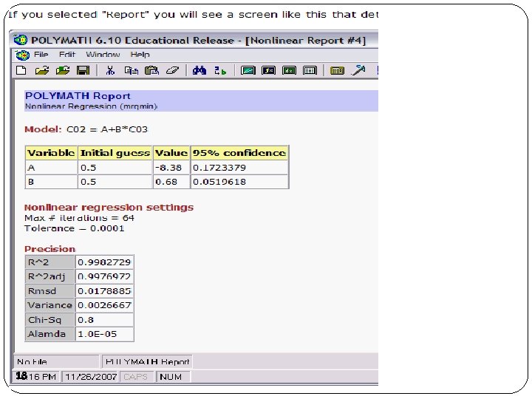532x399 pixels.
Task: Click the first Open folder icon
Action: [x=42, y=70]
